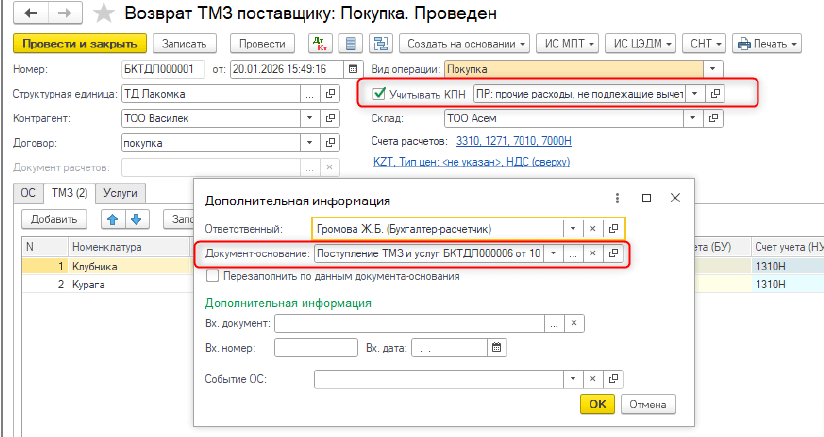Expand the Вид операции dropdown
Image resolution: width=824 pixels, height=437 pixels.
[711, 69]
